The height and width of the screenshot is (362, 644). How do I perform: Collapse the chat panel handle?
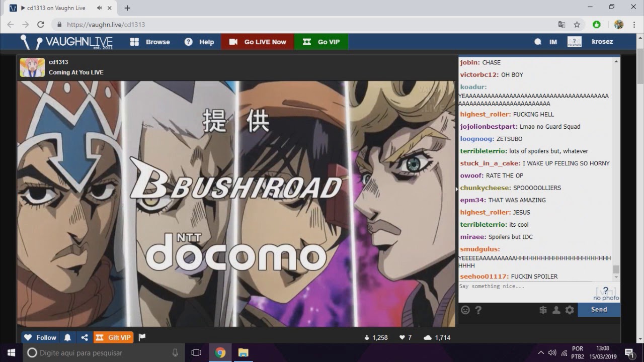click(x=457, y=189)
